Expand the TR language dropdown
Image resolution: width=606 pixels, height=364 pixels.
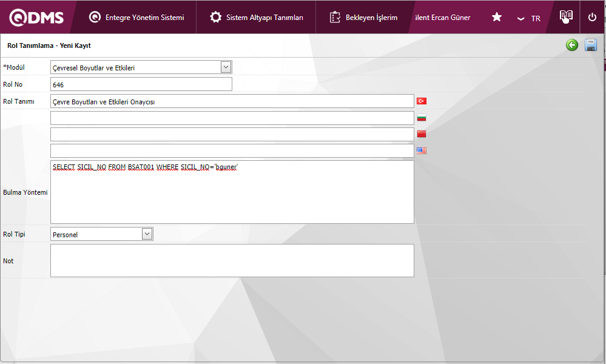coord(529,19)
